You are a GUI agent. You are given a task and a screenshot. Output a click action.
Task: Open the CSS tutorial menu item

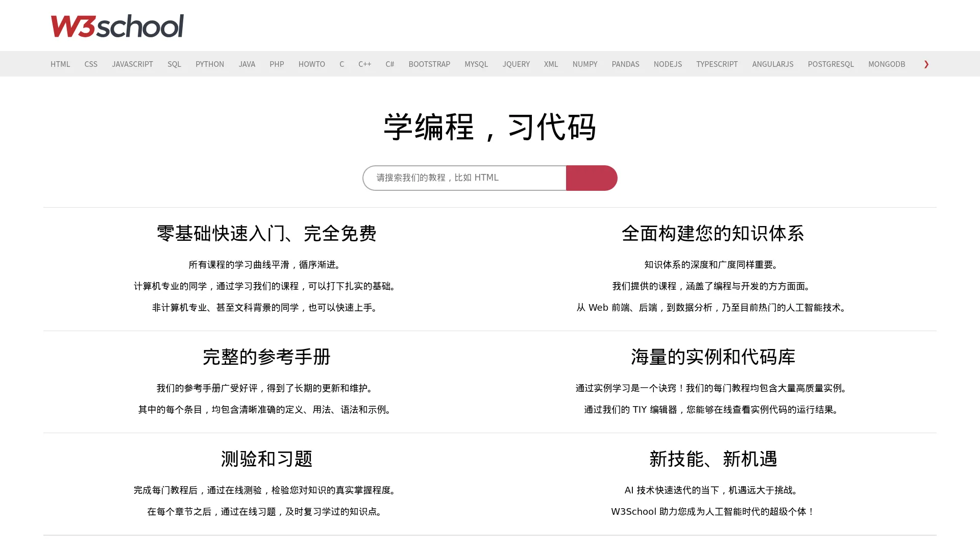(91, 64)
